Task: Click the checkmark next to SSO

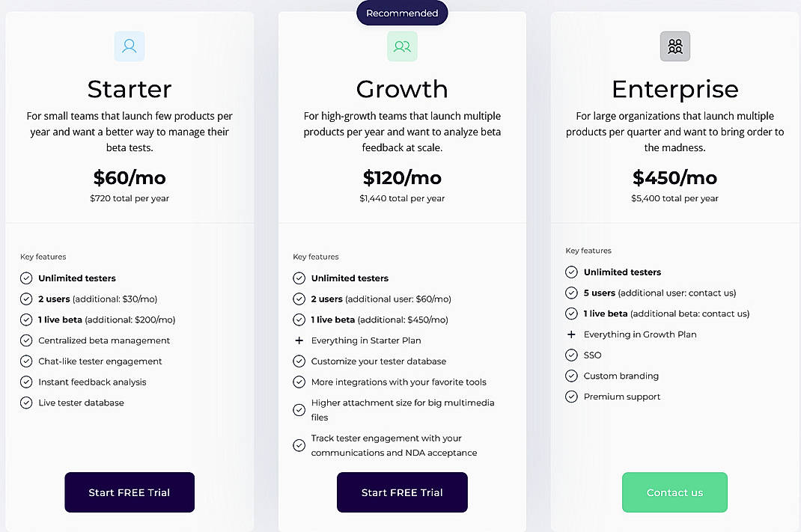Action: click(572, 355)
